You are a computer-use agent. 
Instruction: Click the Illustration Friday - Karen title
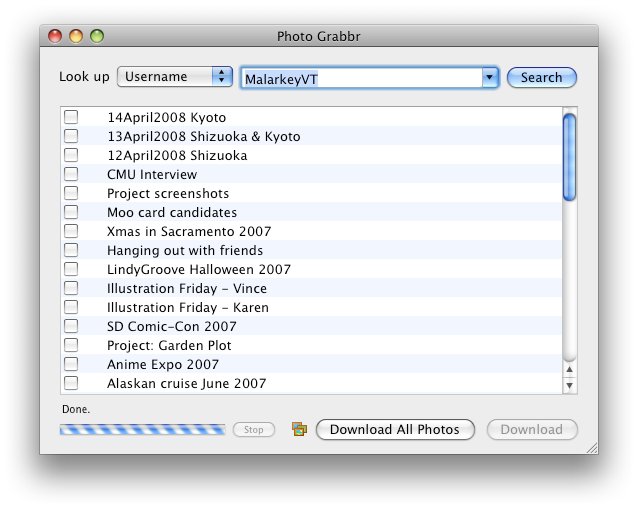pyautogui.click(x=188, y=308)
